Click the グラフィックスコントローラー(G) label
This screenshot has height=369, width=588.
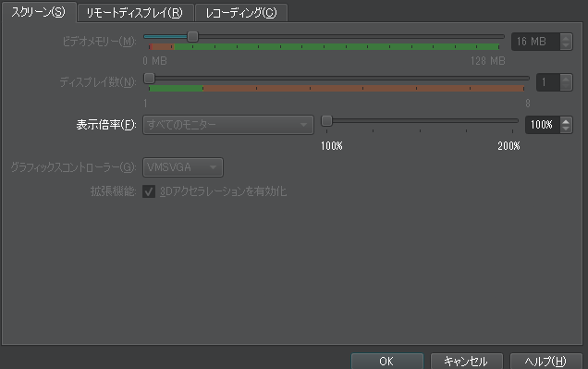[x=74, y=167]
